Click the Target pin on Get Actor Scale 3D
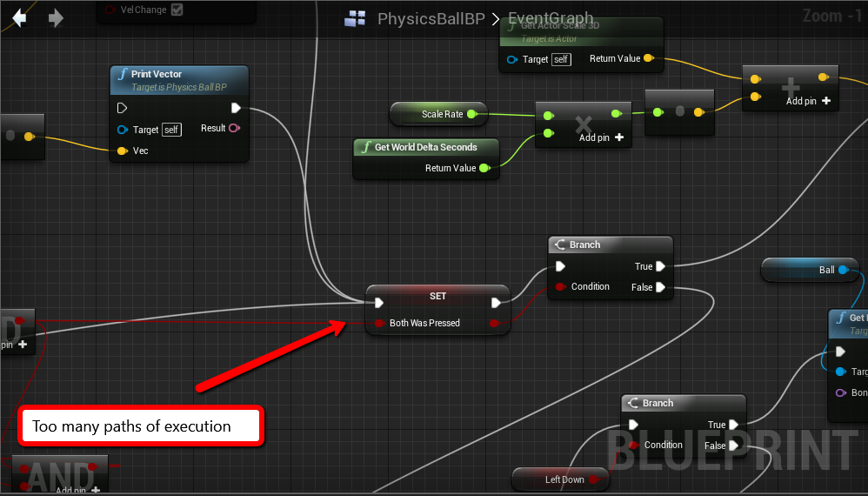The height and width of the screenshot is (496, 868). [512, 59]
